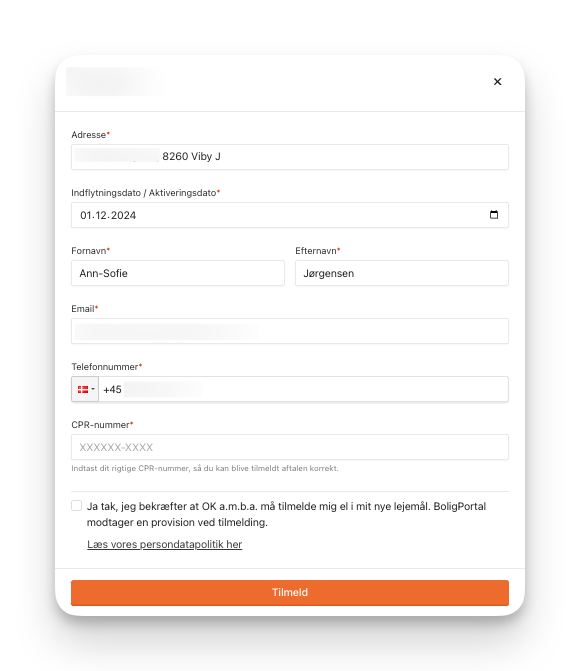Focus the Adresse field showing 8260 Viby J
This screenshot has width=580, height=671.
click(290, 157)
